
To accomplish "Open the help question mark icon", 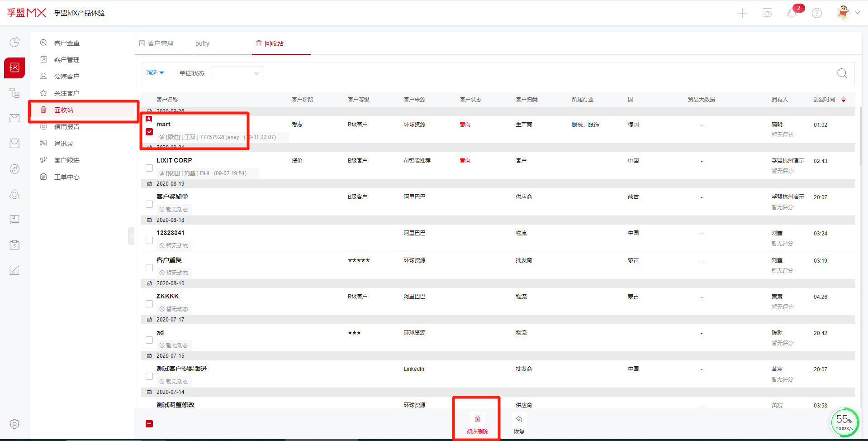I will 817,13.
